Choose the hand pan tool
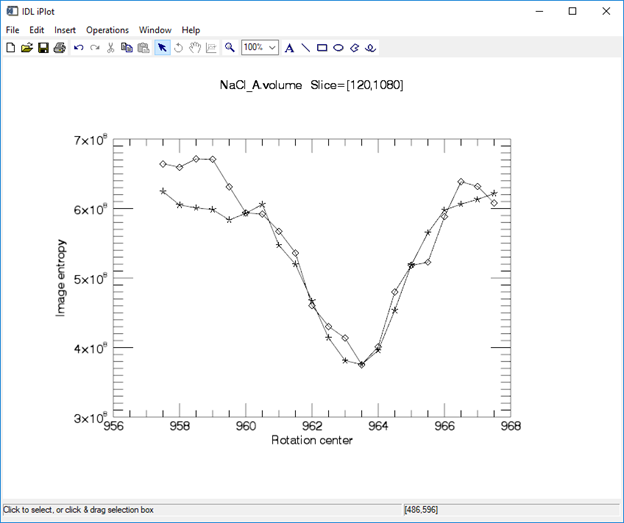The image size is (624, 523). pyautogui.click(x=195, y=48)
